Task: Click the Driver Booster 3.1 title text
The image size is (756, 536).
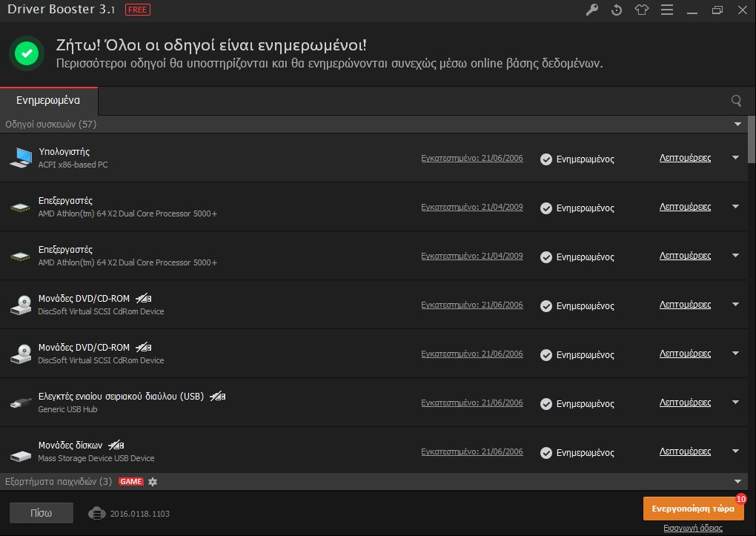Action: 62,9
